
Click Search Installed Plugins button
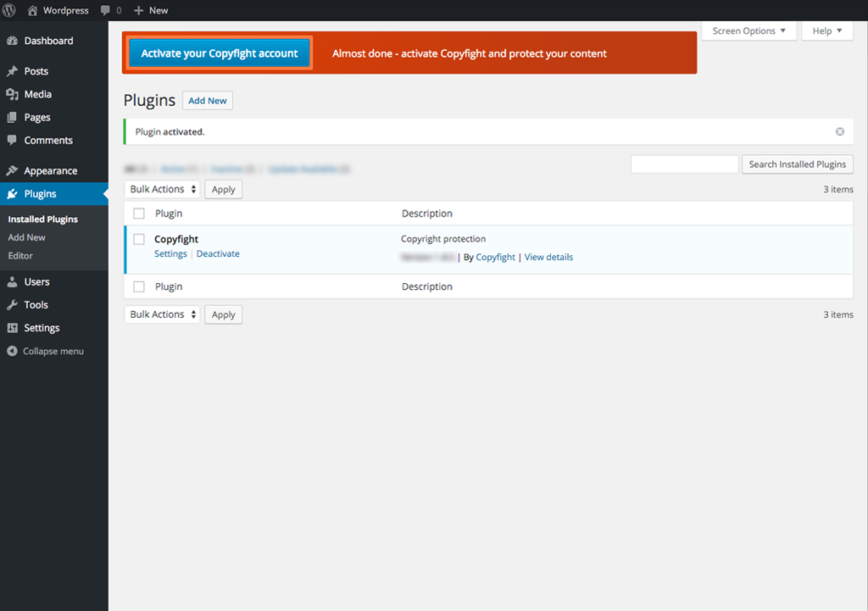click(x=797, y=164)
